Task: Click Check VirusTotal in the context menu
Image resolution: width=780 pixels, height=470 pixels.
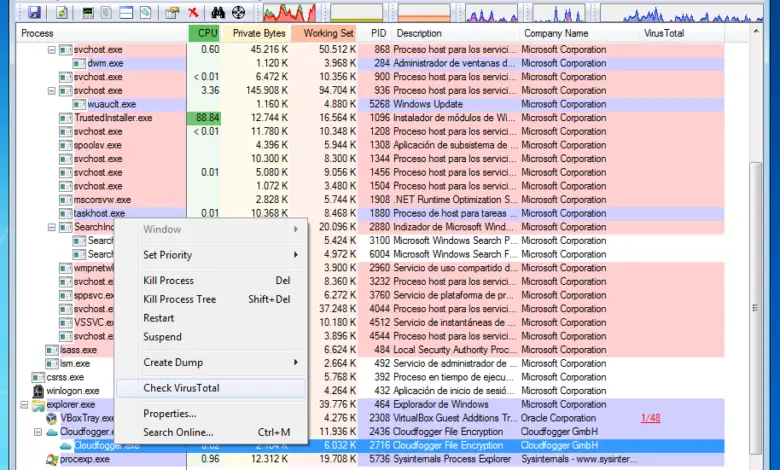Action: pos(211,388)
